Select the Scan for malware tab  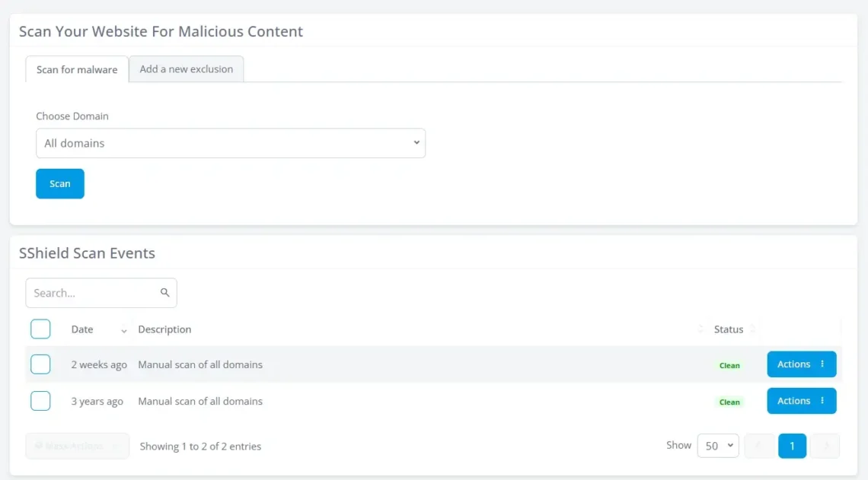coord(76,69)
